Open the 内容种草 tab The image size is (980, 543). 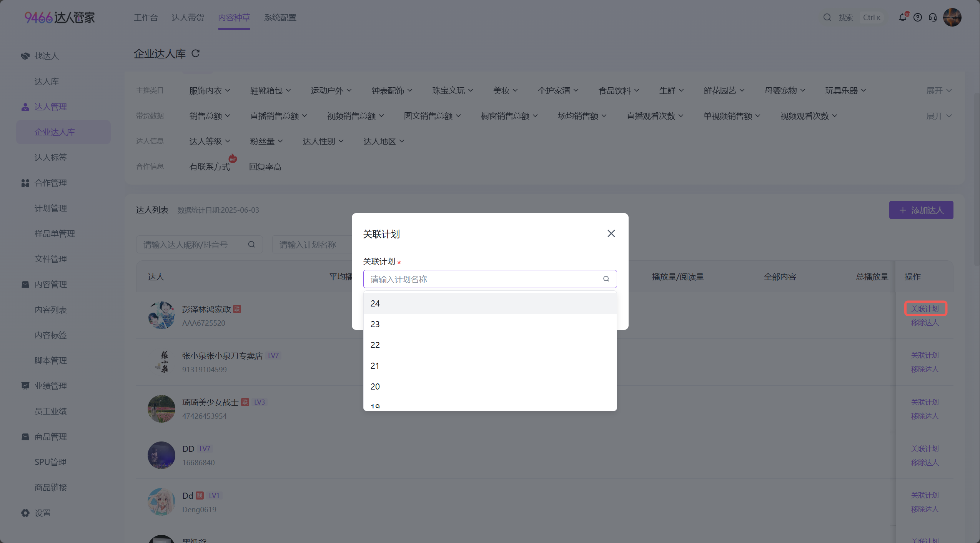pyautogui.click(x=234, y=18)
